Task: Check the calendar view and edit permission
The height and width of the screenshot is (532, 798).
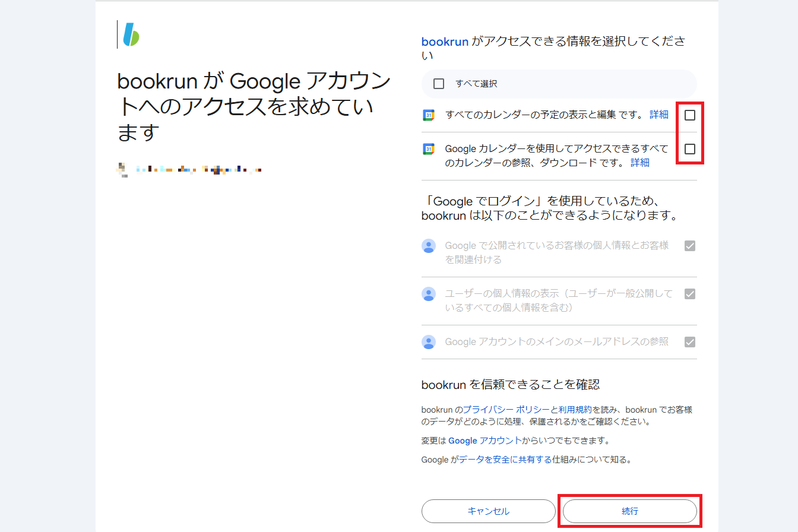Action: pyautogui.click(x=689, y=115)
